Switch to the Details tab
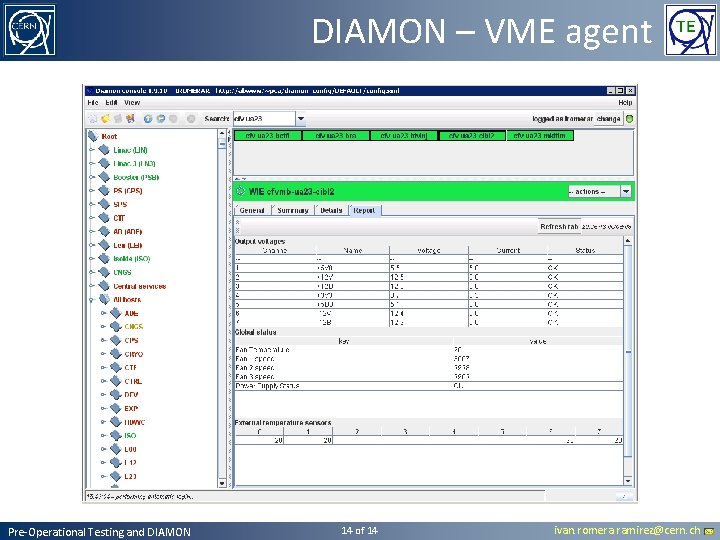The width and height of the screenshot is (720, 540). pos(331,210)
